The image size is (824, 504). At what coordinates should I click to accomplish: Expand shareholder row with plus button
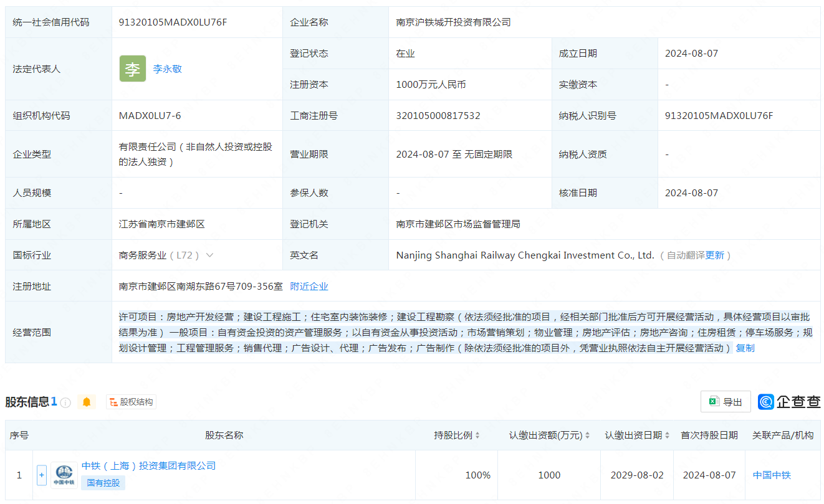point(42,475)
